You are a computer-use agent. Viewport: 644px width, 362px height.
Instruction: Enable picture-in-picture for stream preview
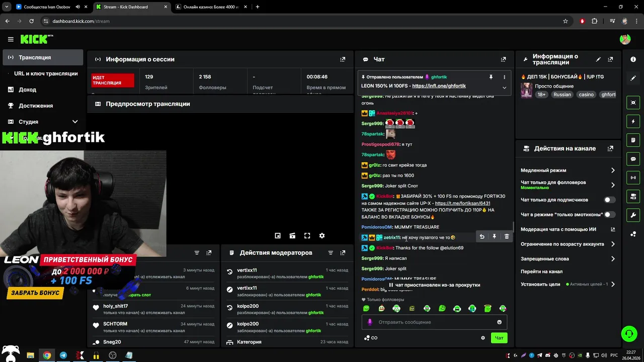pos(278,236)
